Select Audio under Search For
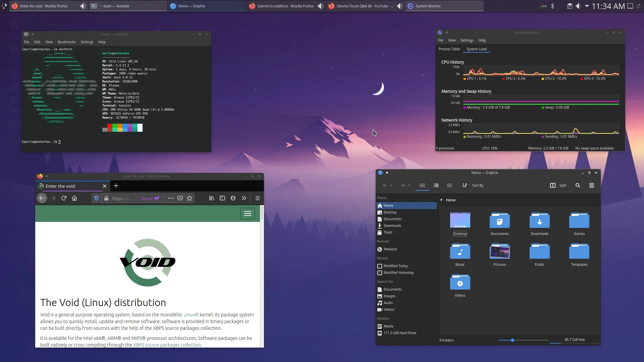This screenshot has height=362, width=644. point(407,303)
